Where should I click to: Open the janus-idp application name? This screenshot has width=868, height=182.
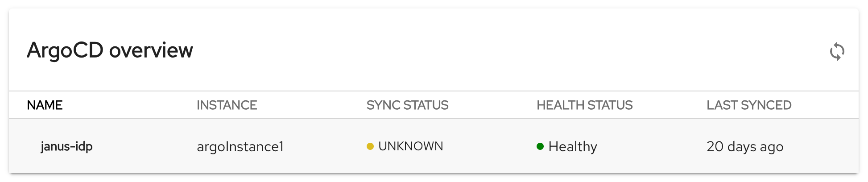pos(66,146)
